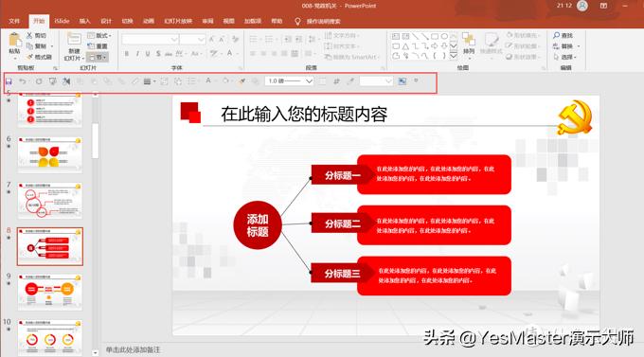Activate the Format Painter brush
Screen dimensions: 644x357
point(39,57)
